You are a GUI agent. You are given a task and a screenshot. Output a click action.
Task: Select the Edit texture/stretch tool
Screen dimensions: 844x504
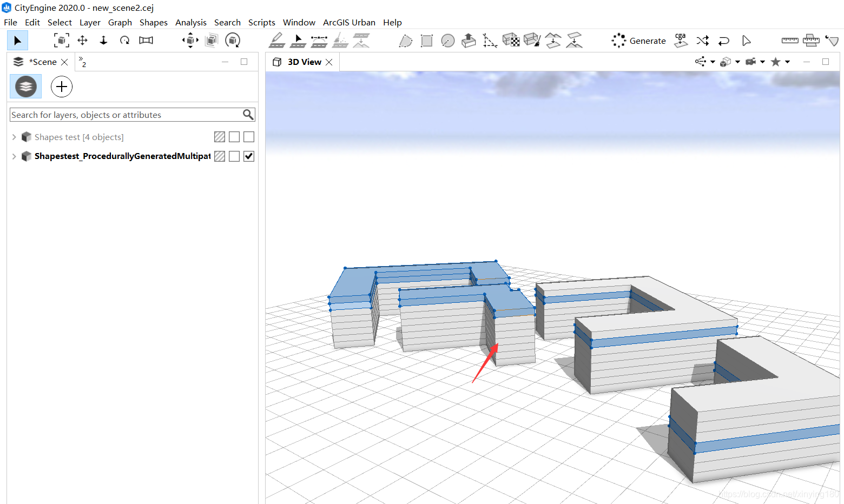[146, 41]
